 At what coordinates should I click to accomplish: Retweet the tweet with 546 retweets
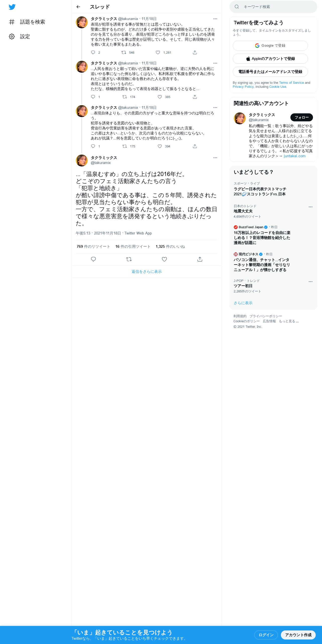(x=124, y=52)
